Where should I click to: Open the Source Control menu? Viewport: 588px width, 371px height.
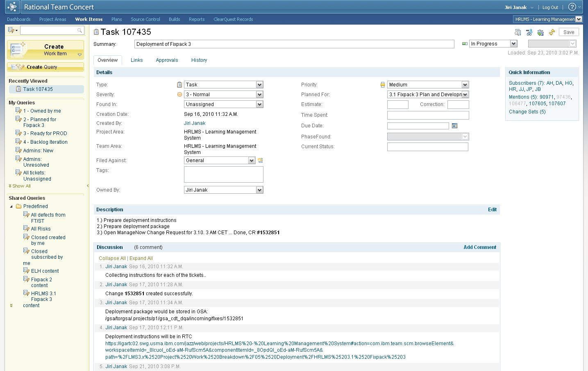(145, 19)
